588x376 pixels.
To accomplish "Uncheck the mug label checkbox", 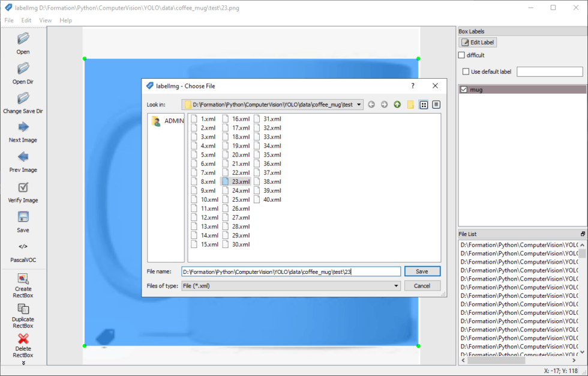I will [464, 89].
